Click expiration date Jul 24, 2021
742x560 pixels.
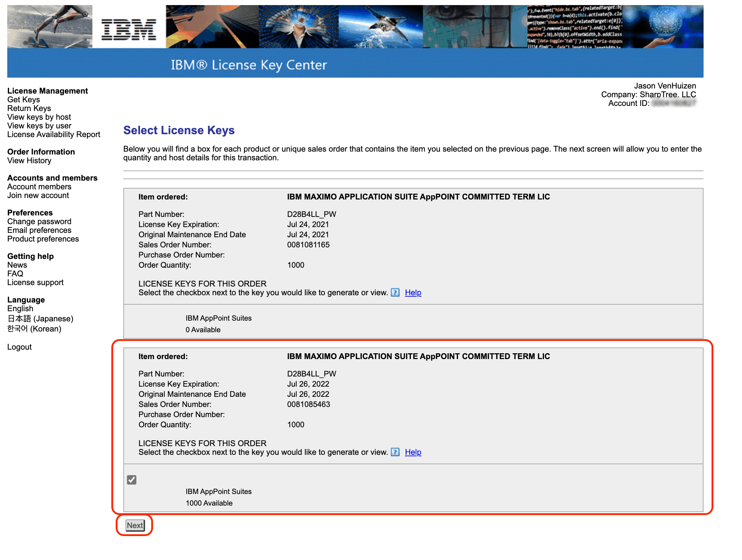pyautogui.click(x=308, y=224)
